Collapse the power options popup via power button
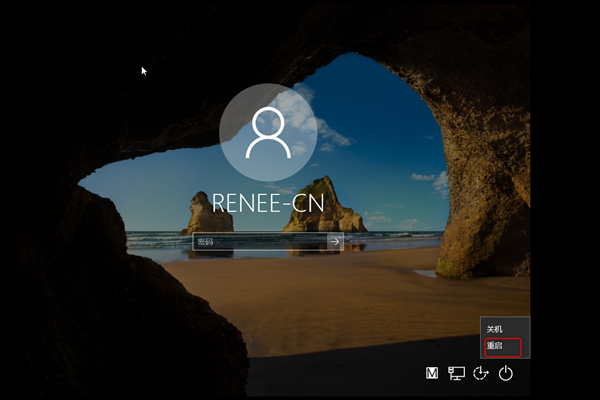600x400 pixels. [x=506, y=374]
